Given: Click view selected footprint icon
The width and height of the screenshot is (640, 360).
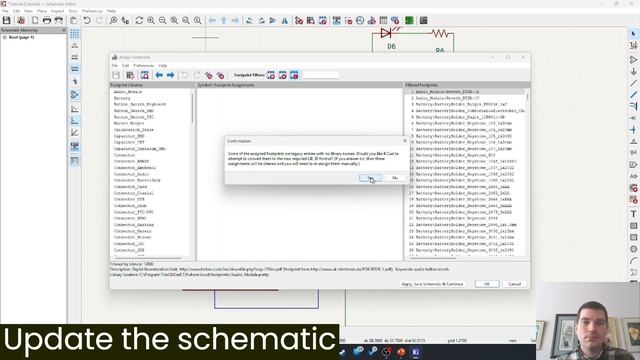Looking at the screenshot, I should [x=144, y=75].
